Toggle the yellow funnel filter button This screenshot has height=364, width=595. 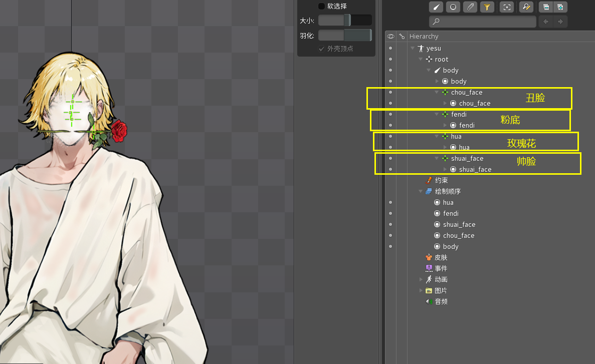[x=486, y=7]
